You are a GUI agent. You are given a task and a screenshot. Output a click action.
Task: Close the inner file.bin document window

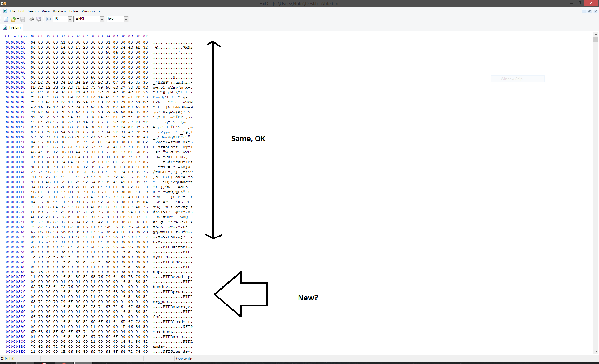click(596, 11)
